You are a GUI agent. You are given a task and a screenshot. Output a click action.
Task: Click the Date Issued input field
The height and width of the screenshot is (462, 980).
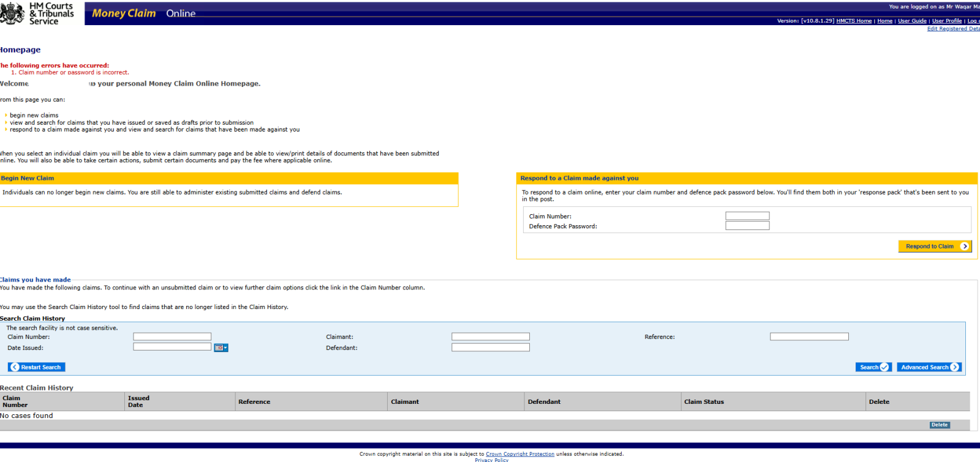(172, 347)
